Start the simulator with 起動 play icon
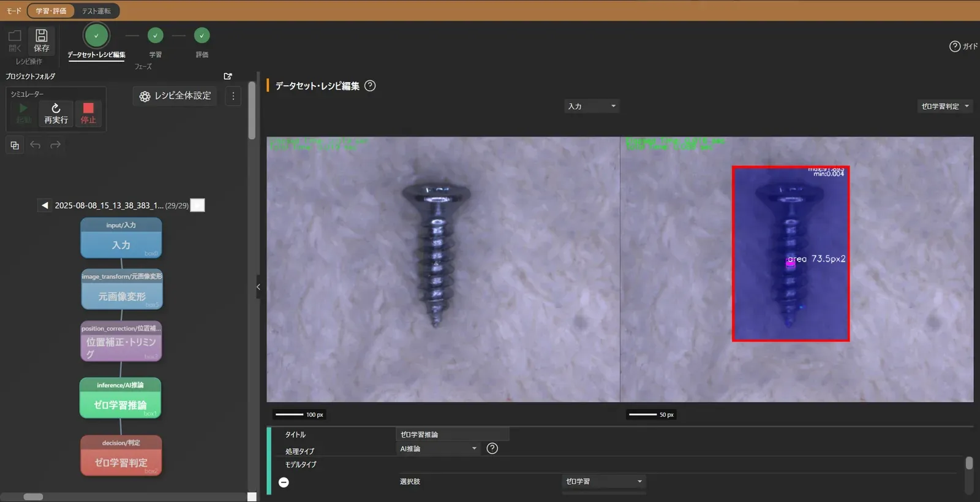This screenshot has height=502, width=980. (23, 113)
